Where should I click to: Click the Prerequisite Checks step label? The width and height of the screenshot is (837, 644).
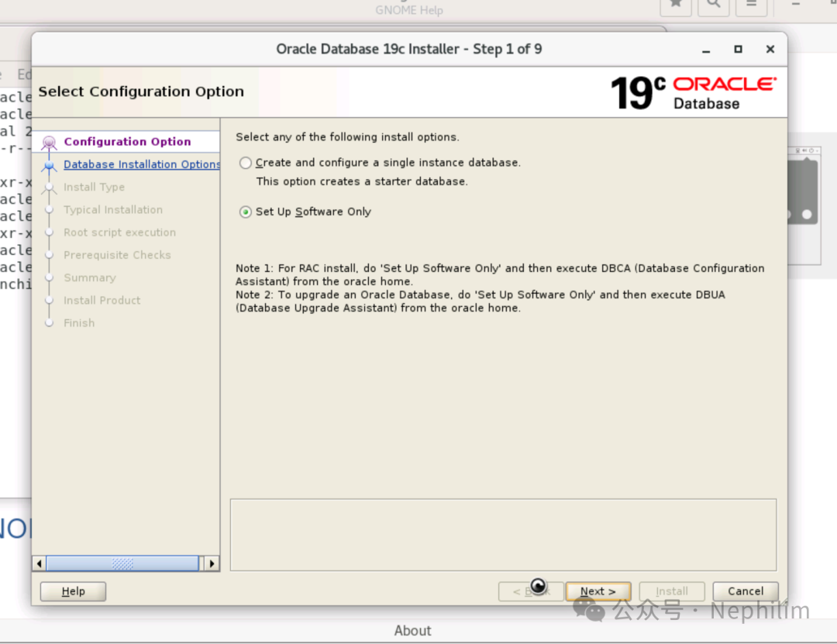pos(117,255)
